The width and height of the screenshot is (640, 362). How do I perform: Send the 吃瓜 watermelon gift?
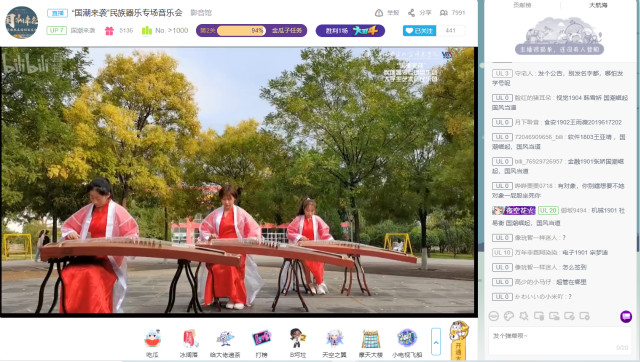pos(152,343)
